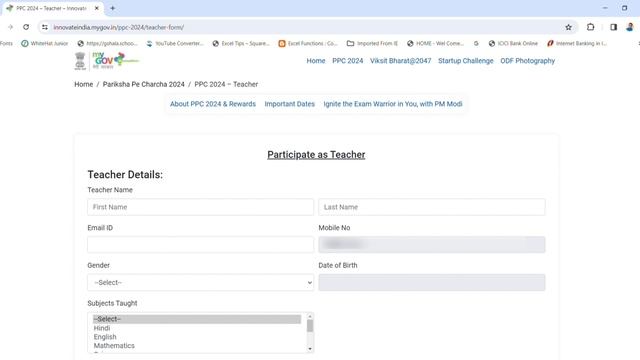This screenshot has width=640, height=360.
Task: Select Mathematics in Subjects Taught list
Action: [197, 346]
